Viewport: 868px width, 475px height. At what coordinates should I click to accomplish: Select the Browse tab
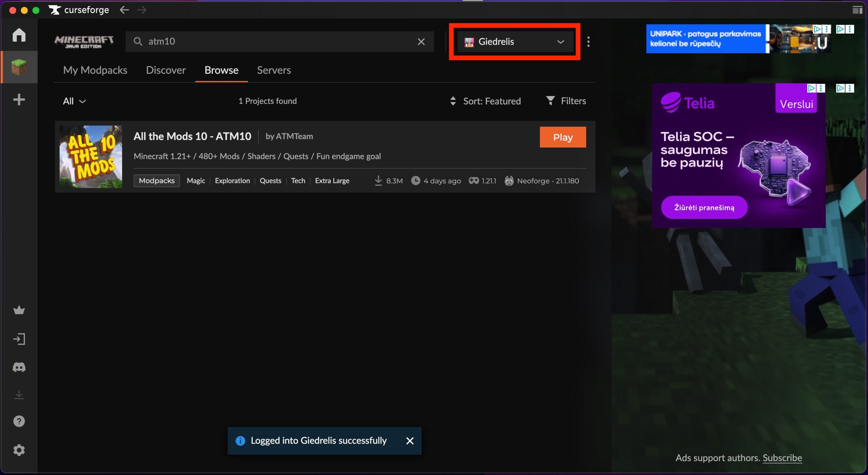pos(221,70)
